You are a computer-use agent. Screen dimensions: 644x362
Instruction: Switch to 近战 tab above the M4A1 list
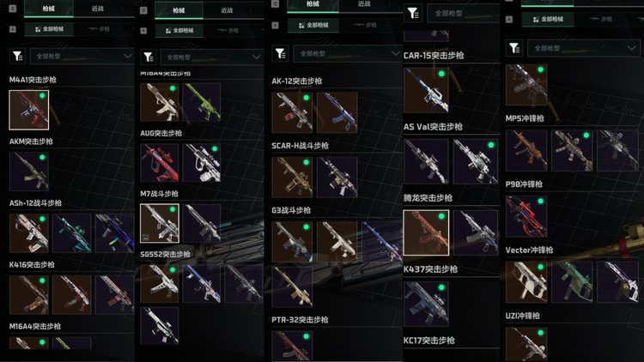(98, 9)
